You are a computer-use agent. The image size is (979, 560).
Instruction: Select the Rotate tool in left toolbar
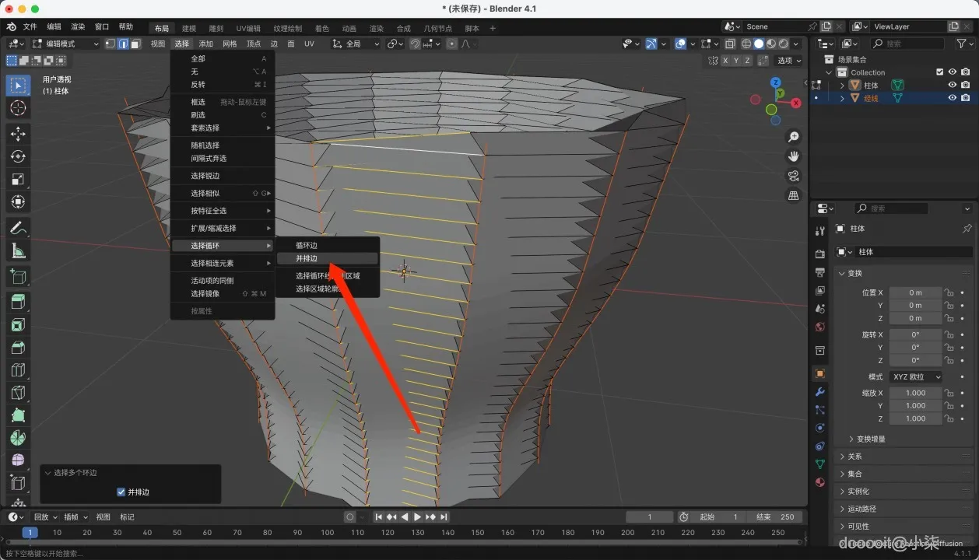[x=18, y=156]
